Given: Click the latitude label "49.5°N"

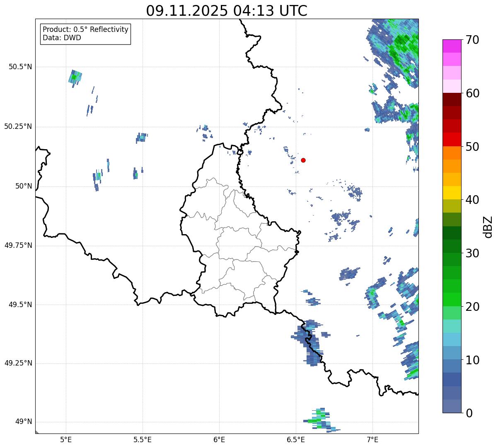Looking at the screenshot, I should point(20,305).
